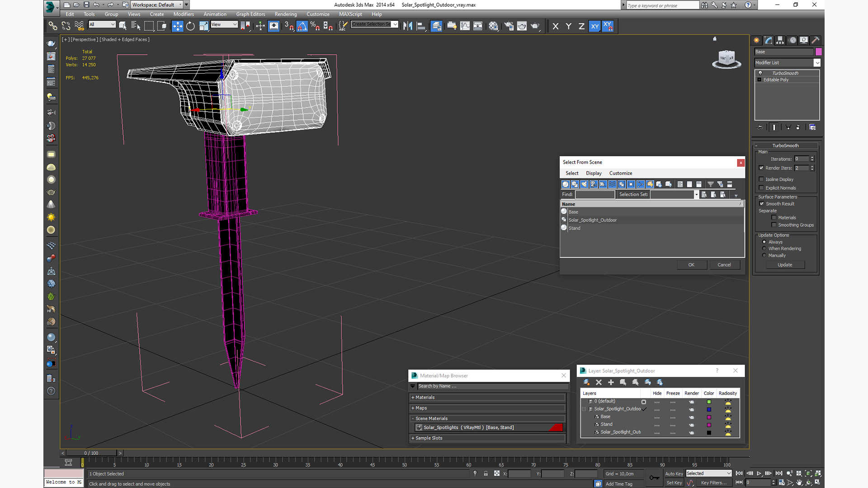Open the Graph Editors menu
Image resolution: width=868 pixels, height=488 pixels.
(x=250, y=14)
